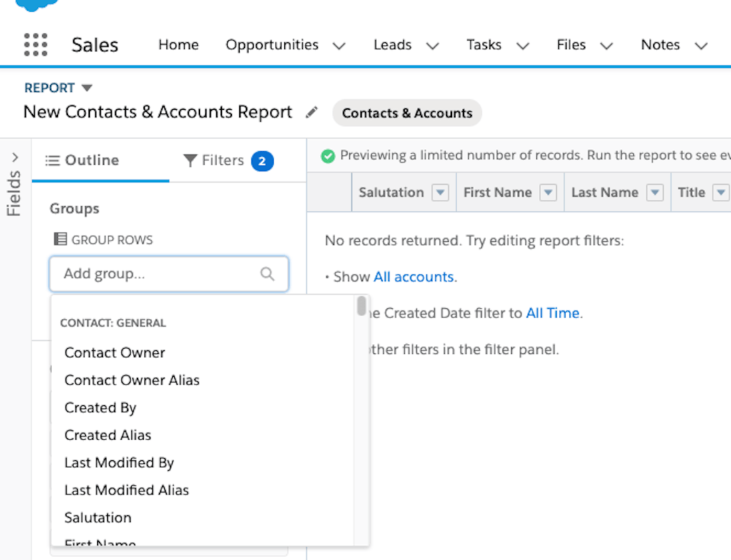Image resolution: width=731 pixels, height=560 pixels.
Task: Click the Salesforce cloud logo
Action: [36, 5]
